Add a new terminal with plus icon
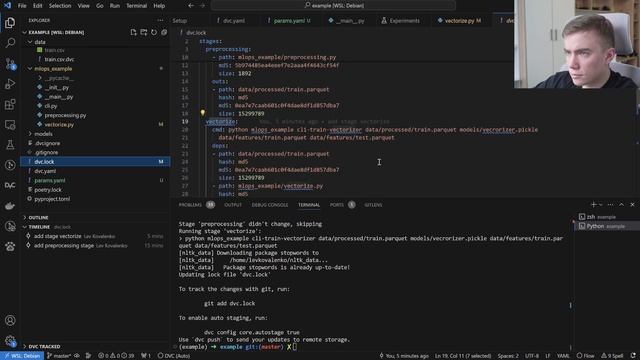 [x=593, y=204]
